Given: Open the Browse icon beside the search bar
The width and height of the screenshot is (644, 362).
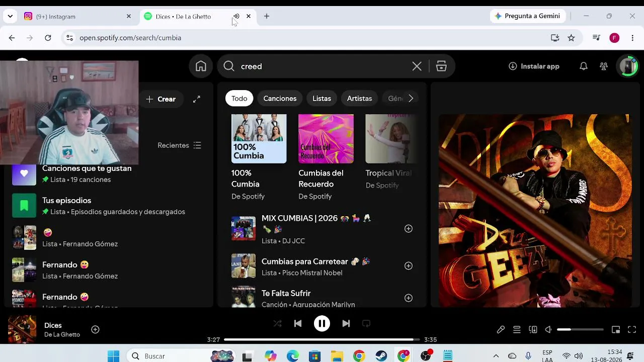Looking at the screenshot, I should (441, 66).
